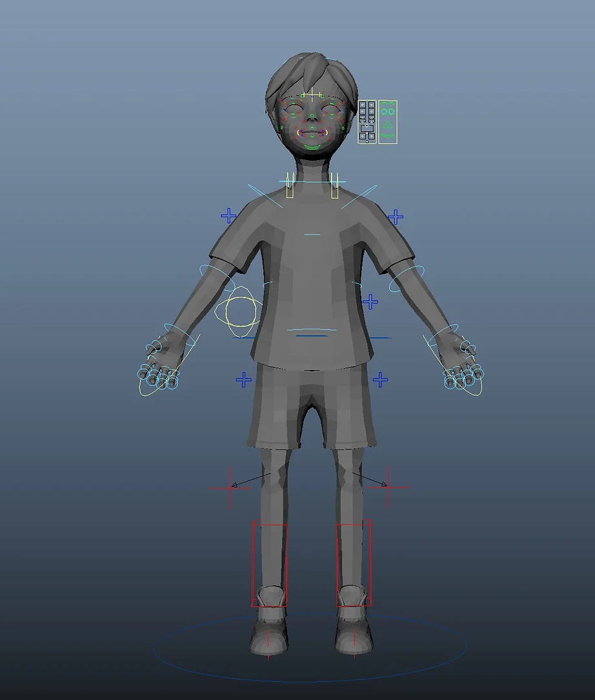The image size is (595, 700).
Task: Select the red toe line on viewer's-left shoe
Action: coord(268,644)
